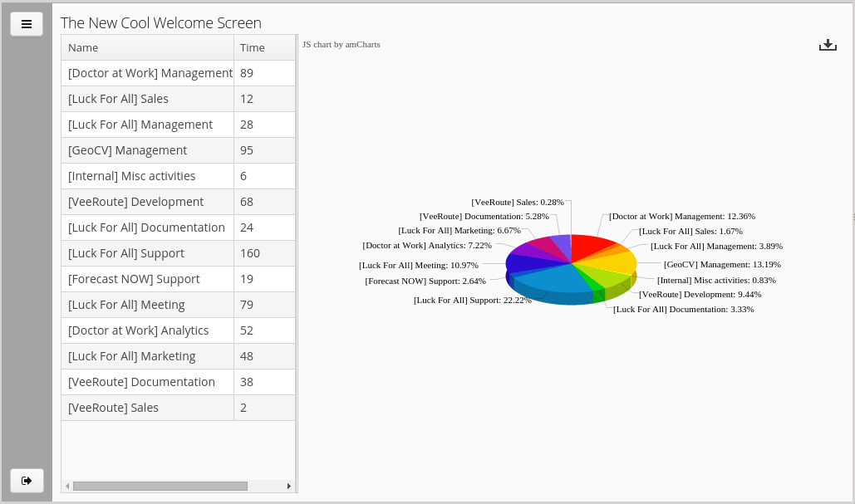
Task: Click the [Luck For All] Meeting 10.97% label
Action: (418, 265)
